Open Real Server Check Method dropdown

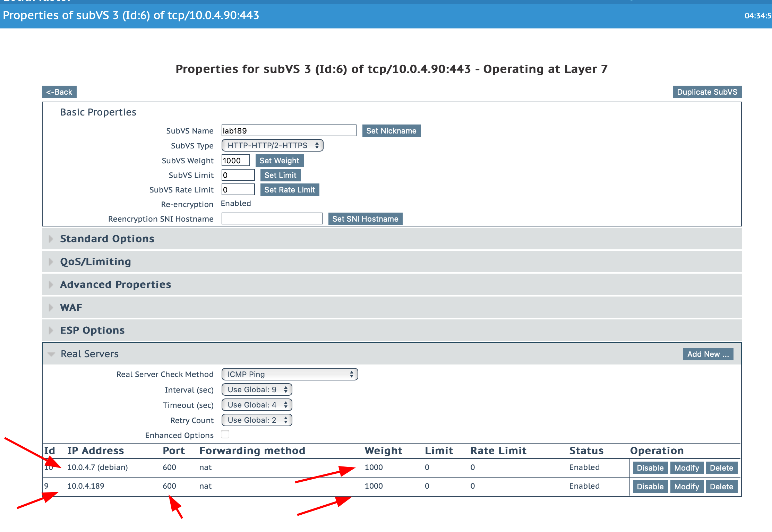(290, 374)
